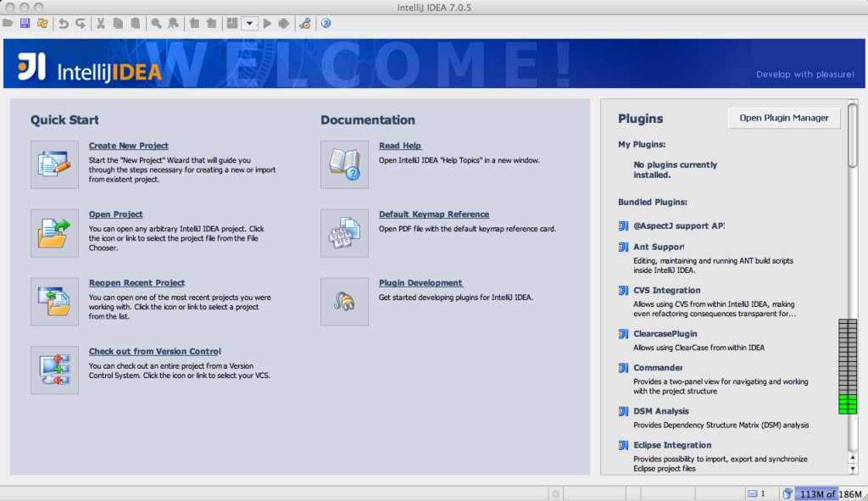Select the ClearcasePlugin entry

tap(665, 334)
